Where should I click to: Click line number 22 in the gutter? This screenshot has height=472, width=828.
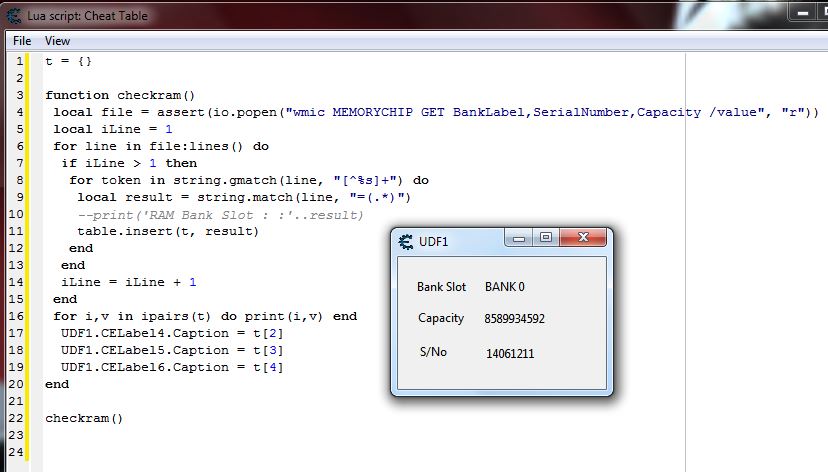[19, 418]
